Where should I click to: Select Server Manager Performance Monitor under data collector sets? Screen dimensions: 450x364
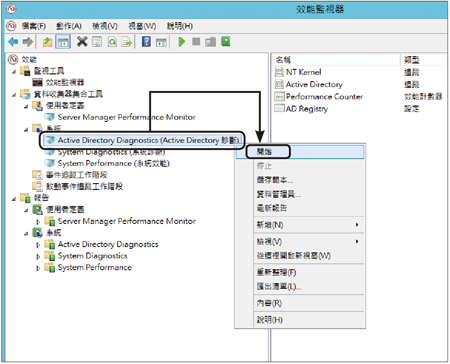tap(126, 117)
